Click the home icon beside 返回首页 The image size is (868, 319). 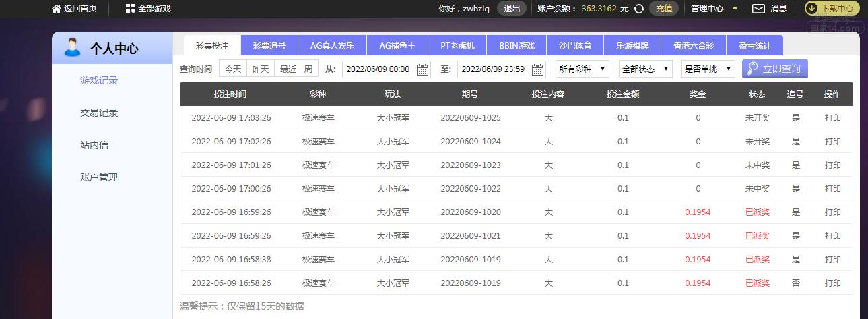pyautogui.click(x=57, y=9)
